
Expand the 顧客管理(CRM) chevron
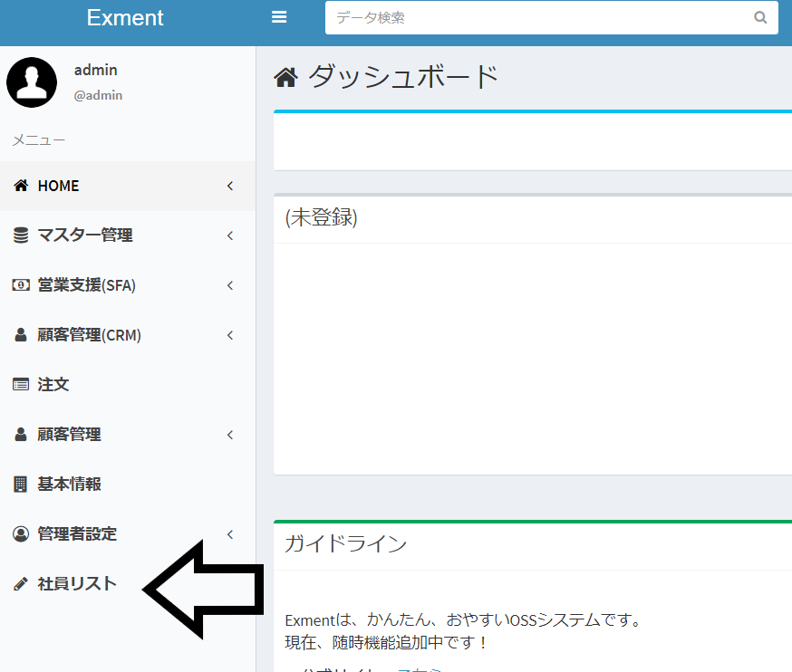[230, 335]
